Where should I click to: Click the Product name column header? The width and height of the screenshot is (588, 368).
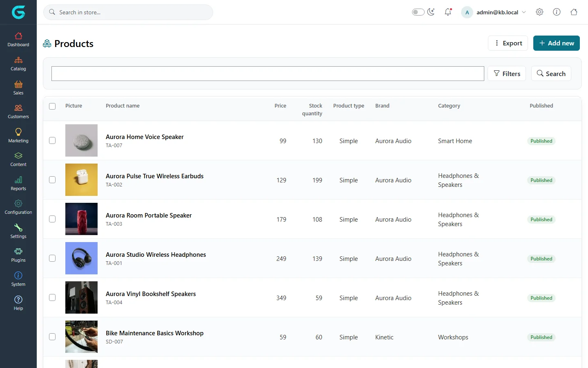point(122,105)
